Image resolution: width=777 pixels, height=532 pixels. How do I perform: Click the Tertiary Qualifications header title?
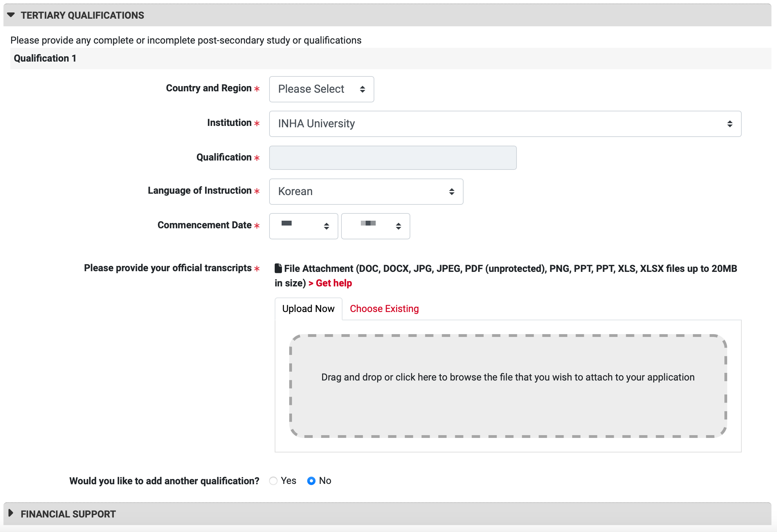tap(82, 15)
